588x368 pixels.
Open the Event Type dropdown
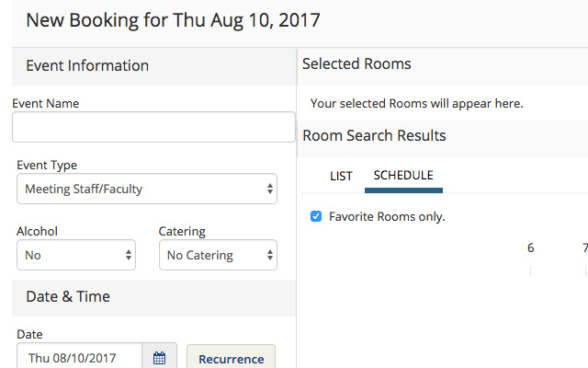tap(147, 190)
